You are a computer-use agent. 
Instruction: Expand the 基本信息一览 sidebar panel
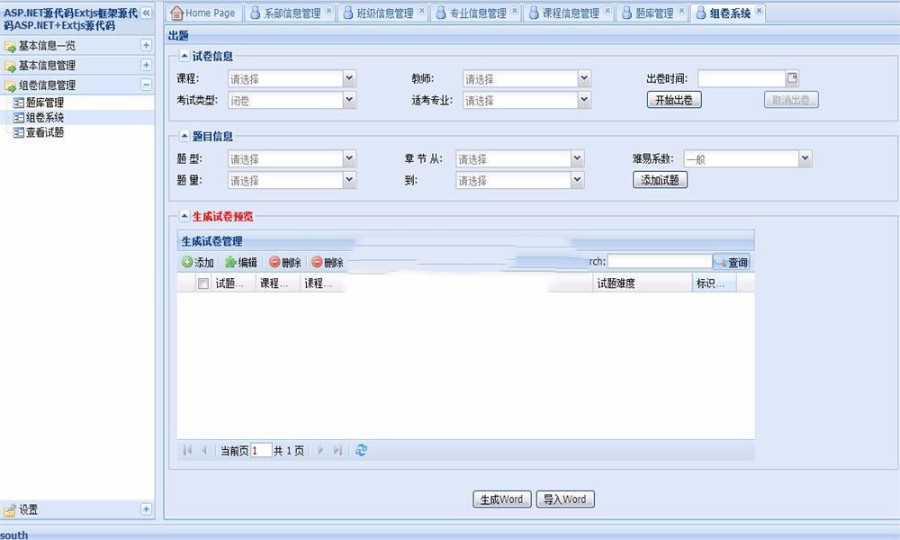tap(146, 45)
